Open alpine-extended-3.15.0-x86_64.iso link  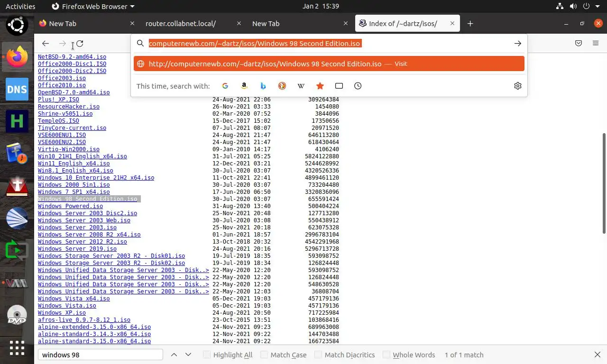(94, 327)
